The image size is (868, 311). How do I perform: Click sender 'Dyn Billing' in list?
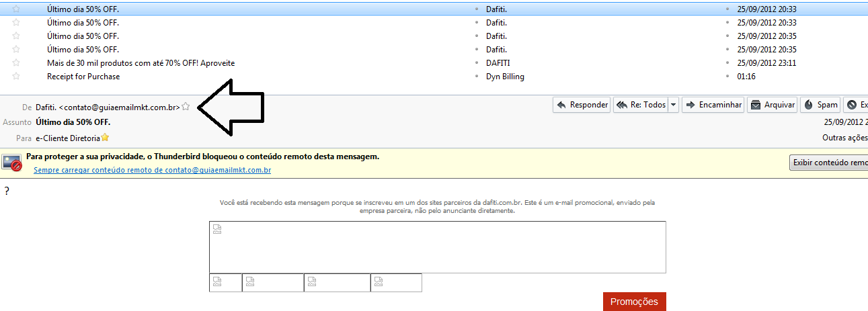(505, 77)
